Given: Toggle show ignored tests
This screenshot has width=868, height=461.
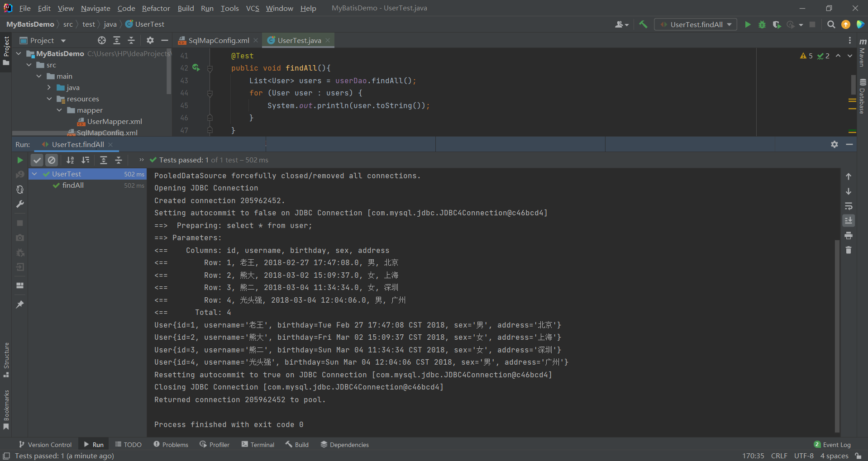Looking at the screenshot, I should (x=52, y=160).
